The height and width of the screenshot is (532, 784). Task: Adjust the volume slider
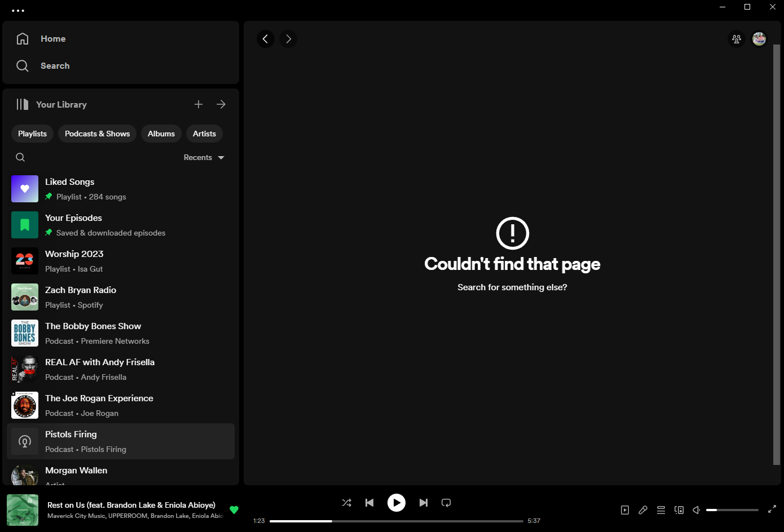(732, 510)
